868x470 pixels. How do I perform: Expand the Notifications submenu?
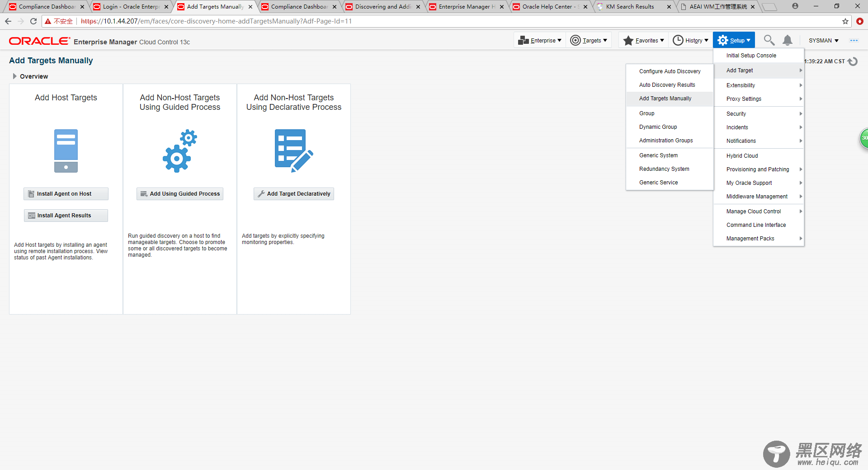(759, 141)
